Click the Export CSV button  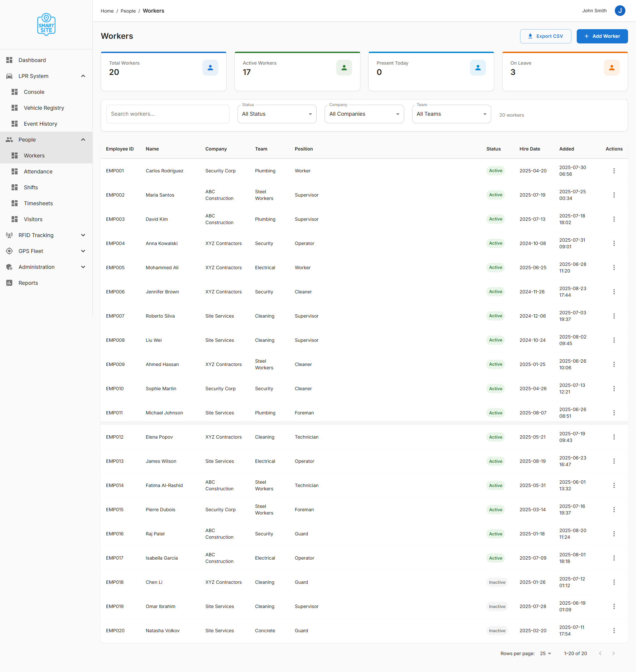(545, 36)
